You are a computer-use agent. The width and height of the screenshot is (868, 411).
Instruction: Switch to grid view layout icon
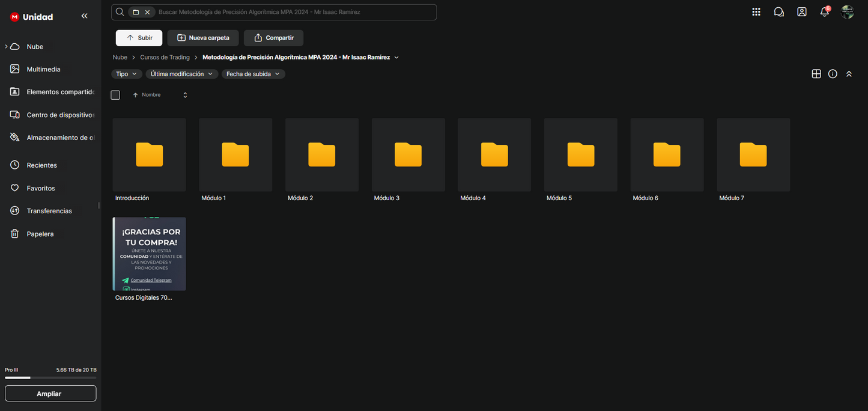(816, 74)
